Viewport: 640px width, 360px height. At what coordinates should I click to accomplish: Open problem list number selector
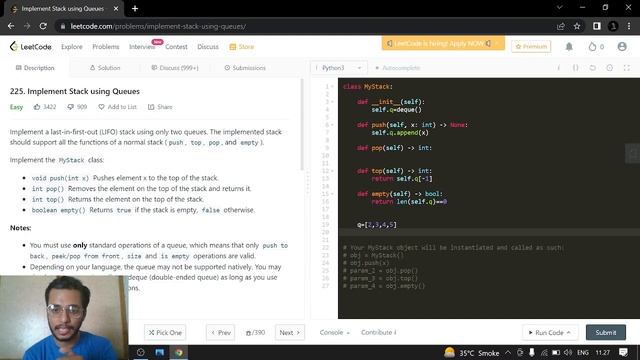(x=256, y=333)
